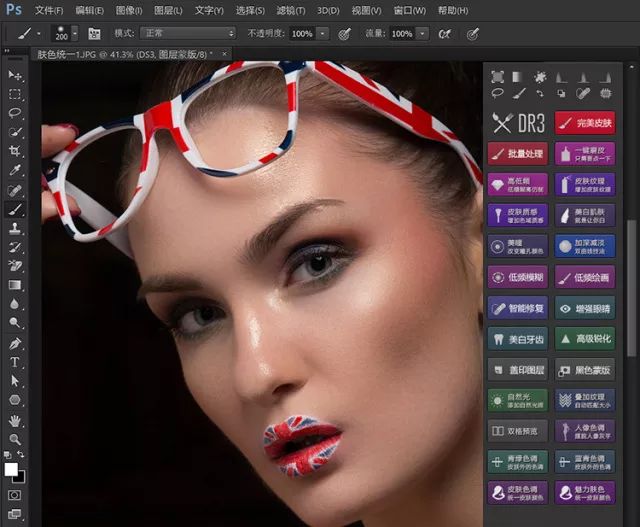Viewport: 640px width, 527px height.
Task: Select the Crop tool in the left toolbar
Action: (x=15, y=151)
